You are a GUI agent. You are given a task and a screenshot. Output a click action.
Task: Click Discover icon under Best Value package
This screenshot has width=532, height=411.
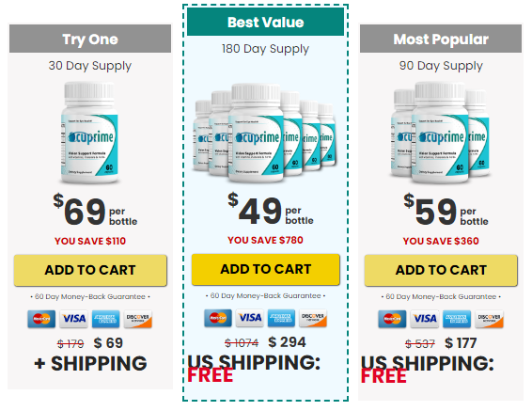tap(313, 318)
